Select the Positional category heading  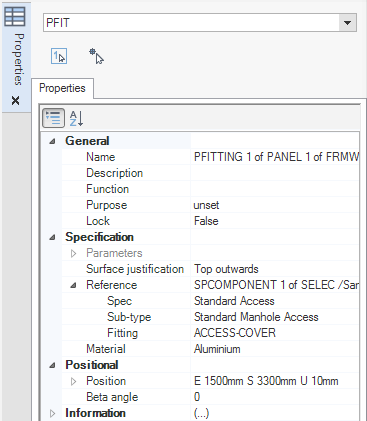[x=92, y=365]
